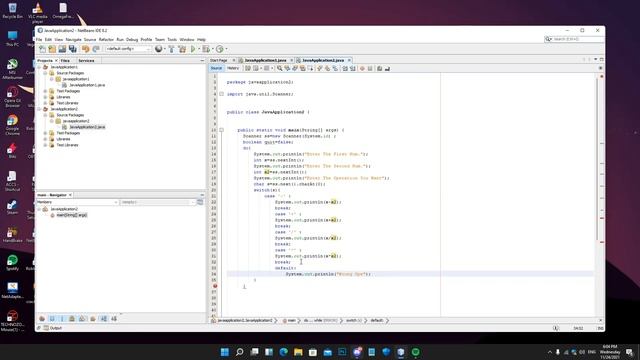
Task: Click the Last Edit icon in editor toolbar
Action: [x=248, y=69]
